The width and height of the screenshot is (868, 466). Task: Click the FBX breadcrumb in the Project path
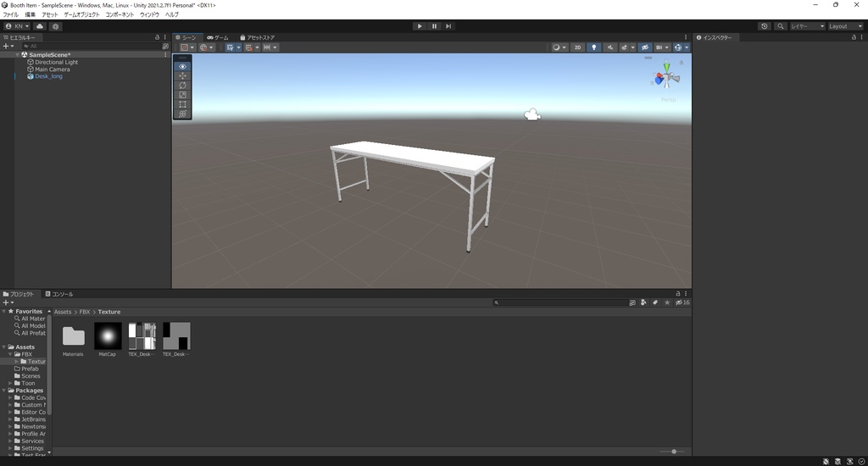click(x=84, y=312)
